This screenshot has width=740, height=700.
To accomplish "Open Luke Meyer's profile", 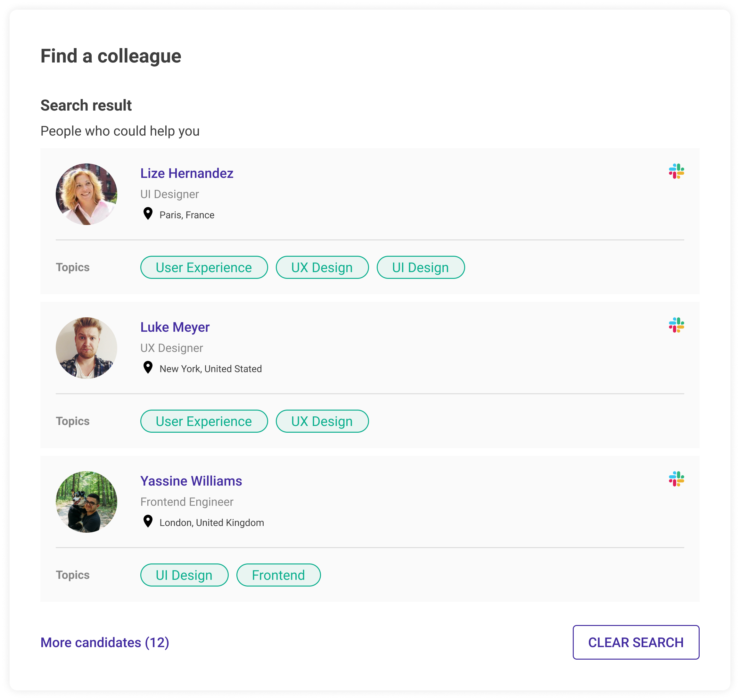I will [x=175, y=327].
